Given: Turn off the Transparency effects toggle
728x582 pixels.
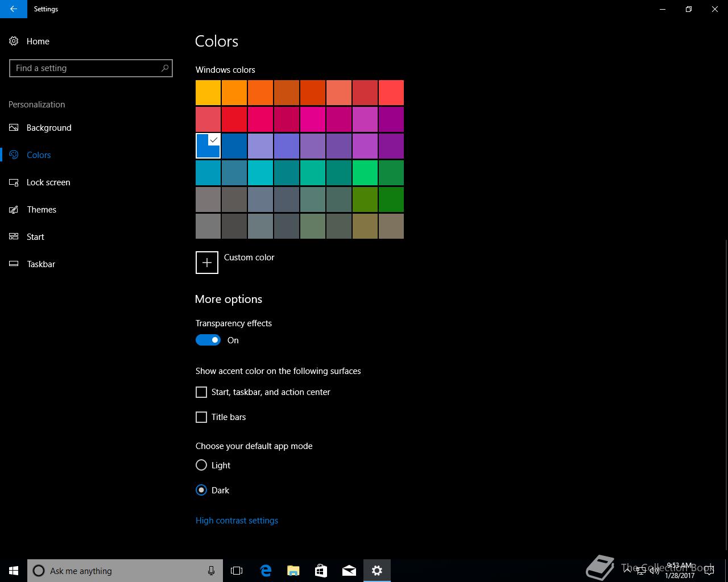Looking at the screenshot, I should coord(208,340).
